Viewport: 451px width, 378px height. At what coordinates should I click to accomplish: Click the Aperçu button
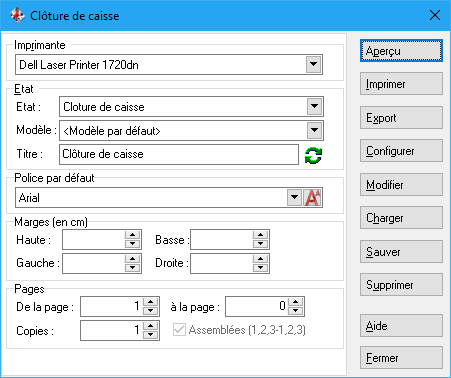pyautogui.click(x=401, y=51)
